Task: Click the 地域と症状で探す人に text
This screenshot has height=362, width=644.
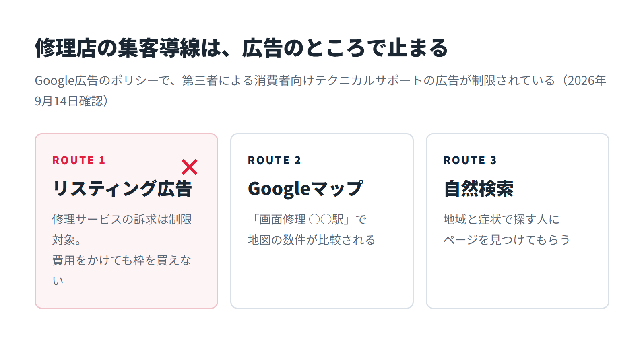Action: [502, 220]
